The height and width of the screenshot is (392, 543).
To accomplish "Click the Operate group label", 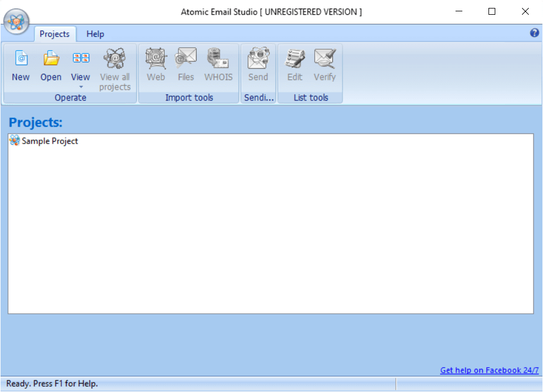I will [x=70, y=98].
